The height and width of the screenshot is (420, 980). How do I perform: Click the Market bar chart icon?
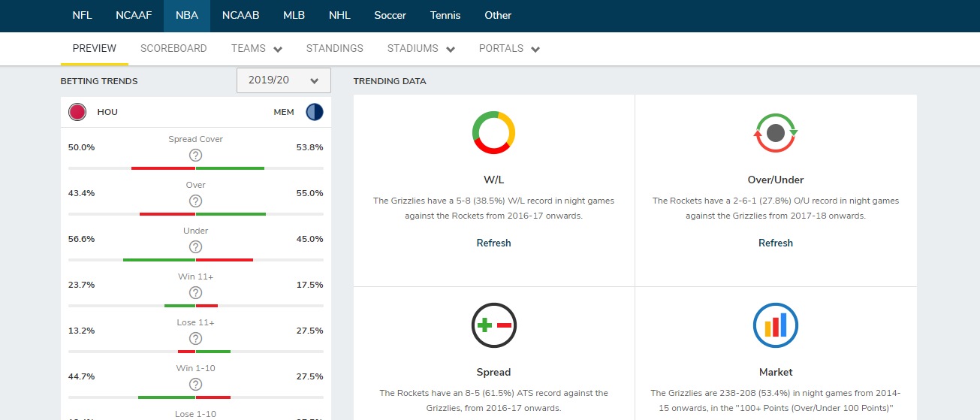tap(775, 326)
